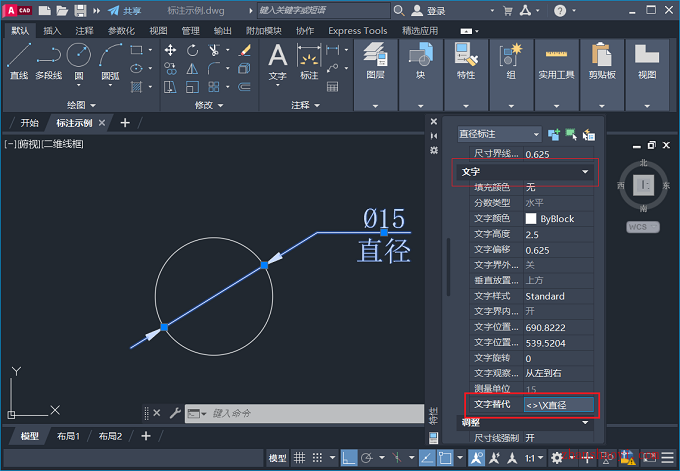Screen dimensions: 680x471
Task: Add a new drawing tab with plus button
Action: pos(125,123)
